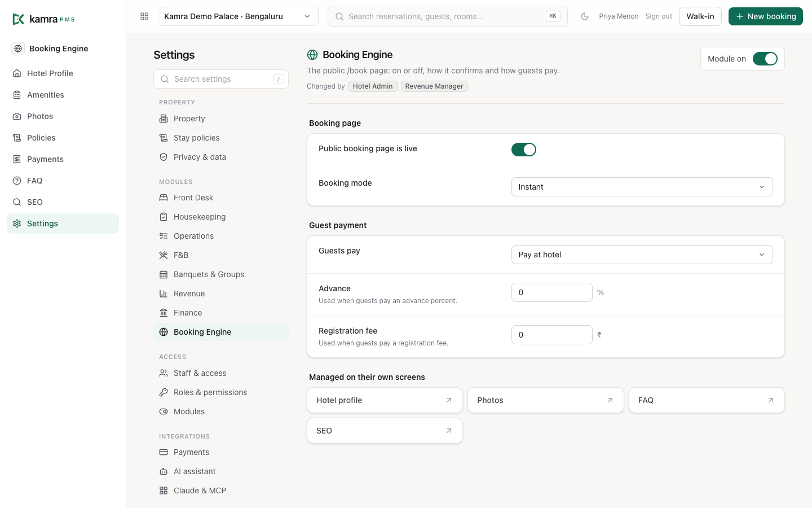
Task: Click the Revenue Manager role tag
Action: coord(434,86)
